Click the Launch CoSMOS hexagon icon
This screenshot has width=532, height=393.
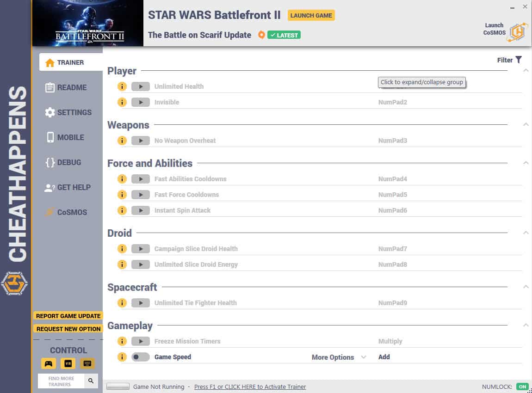(517, 32)
